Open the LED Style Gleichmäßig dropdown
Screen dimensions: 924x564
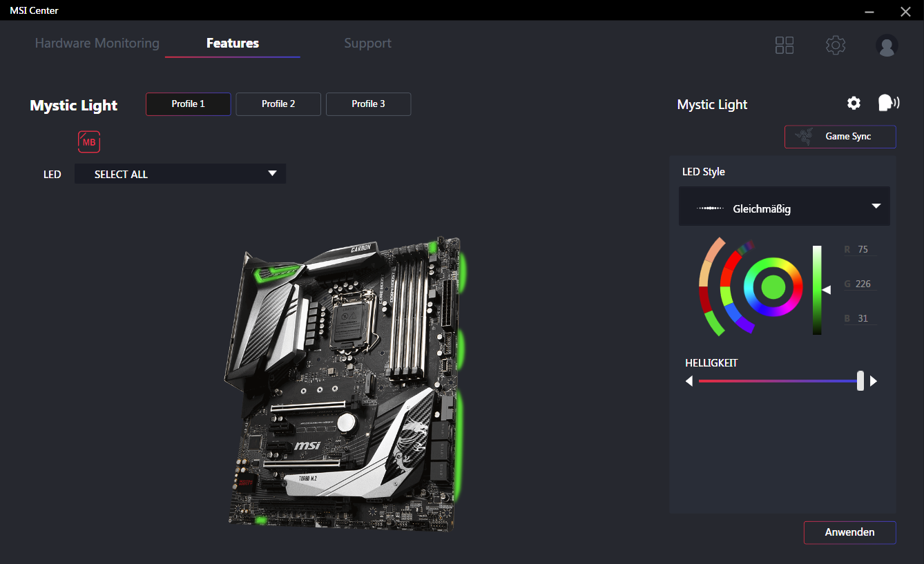tap(785, 206)
